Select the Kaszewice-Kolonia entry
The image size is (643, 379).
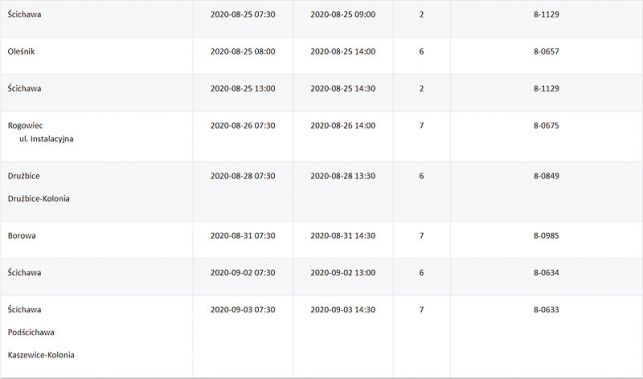tap(41, 355)
